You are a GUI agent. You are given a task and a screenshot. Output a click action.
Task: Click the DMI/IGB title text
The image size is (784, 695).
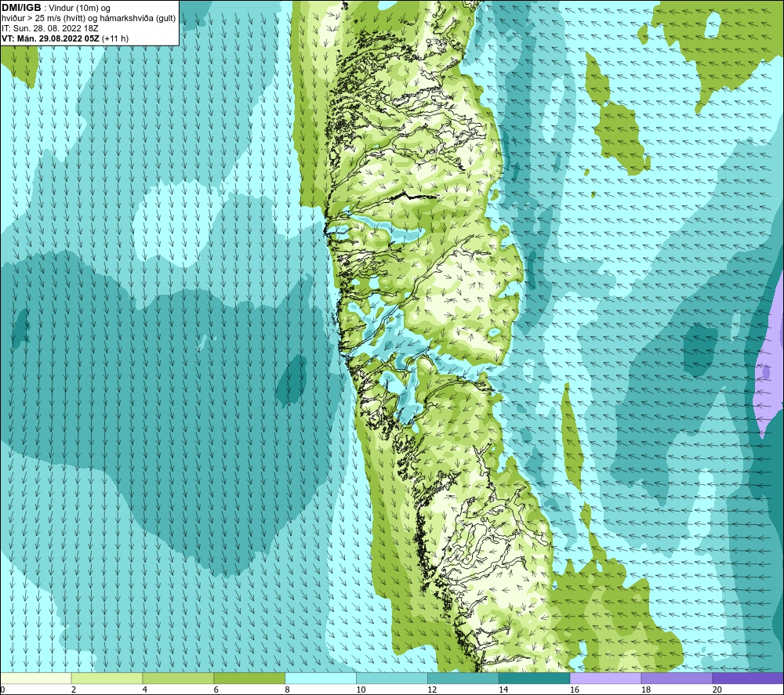(x=21, y=8)
